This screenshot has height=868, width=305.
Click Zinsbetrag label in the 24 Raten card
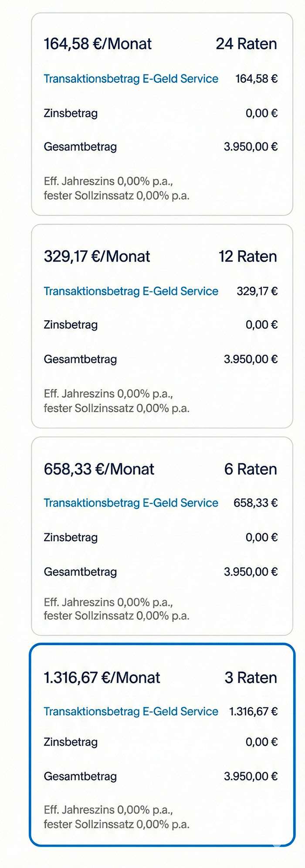(x=71, y=113)
